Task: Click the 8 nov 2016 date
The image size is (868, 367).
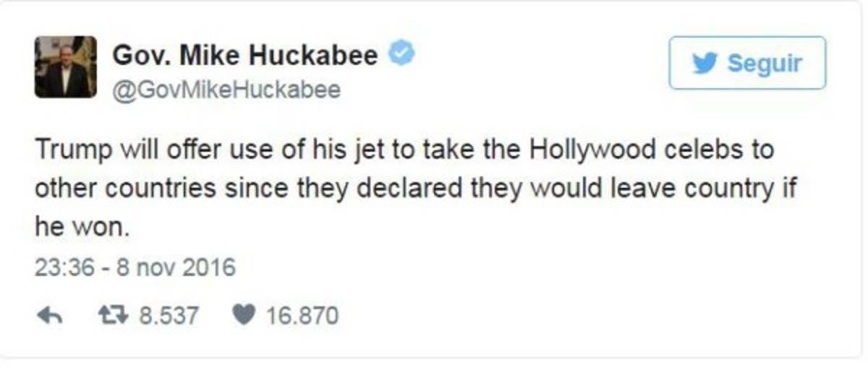Action: [179, 267]
